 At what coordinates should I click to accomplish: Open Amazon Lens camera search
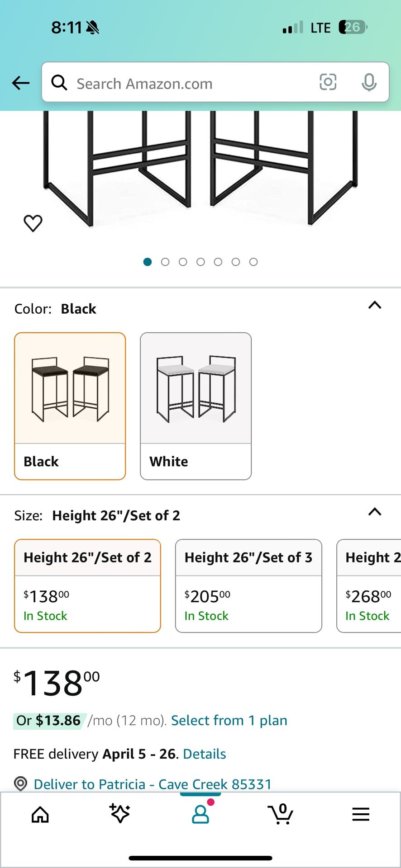click(x=328, y=82)
